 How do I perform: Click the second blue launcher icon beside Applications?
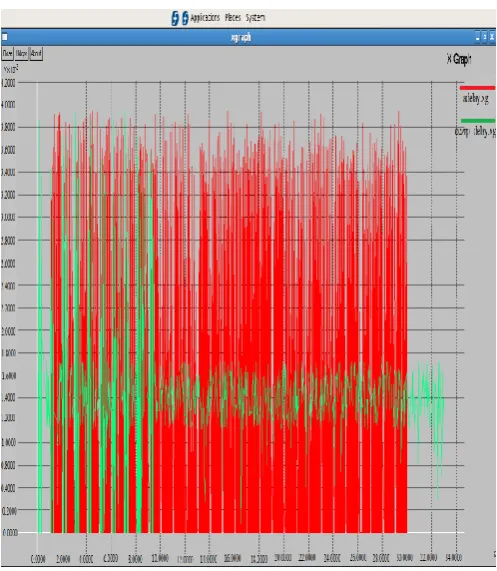185,18
